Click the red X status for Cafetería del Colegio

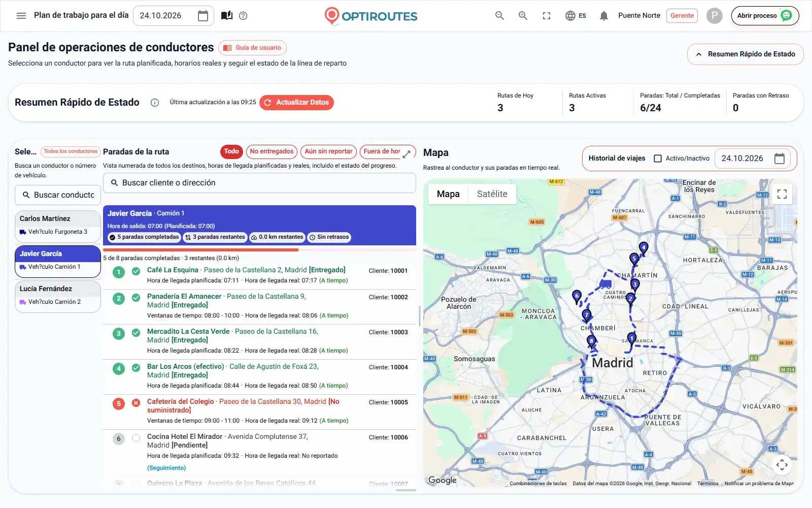click(x=136, y=403)
